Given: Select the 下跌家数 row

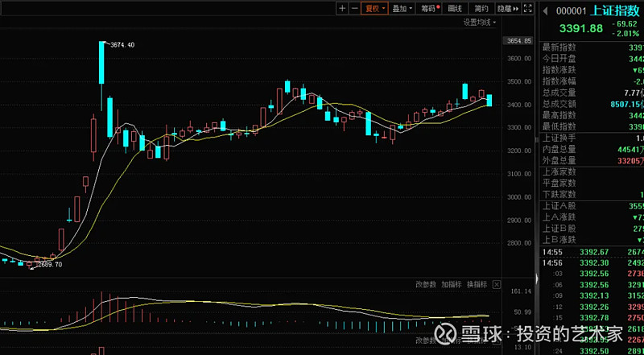Looking at the screenshot, I should click(592, 194).
